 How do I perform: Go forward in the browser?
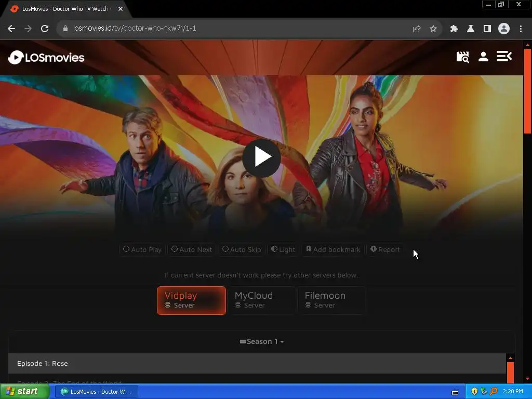point(28,29)
